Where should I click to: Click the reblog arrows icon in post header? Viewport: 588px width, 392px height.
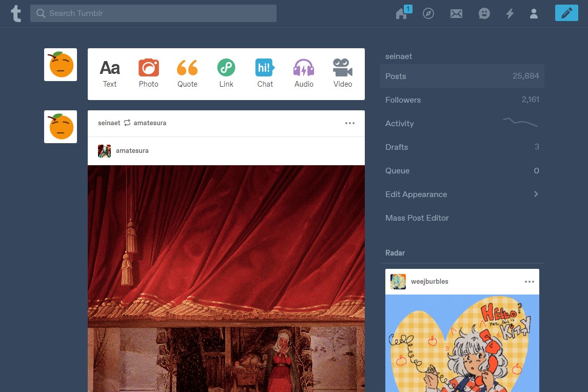pyautogui.click(x=127, y=123)
